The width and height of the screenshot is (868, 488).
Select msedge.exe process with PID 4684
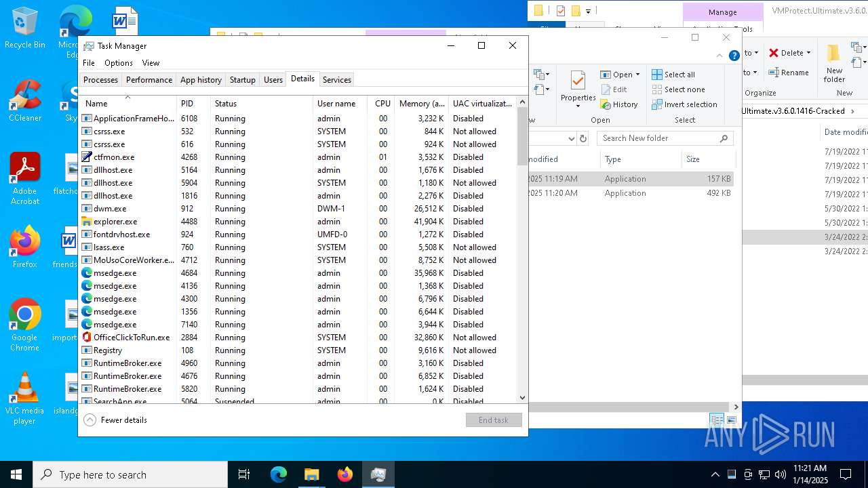(x=298, y=273)
